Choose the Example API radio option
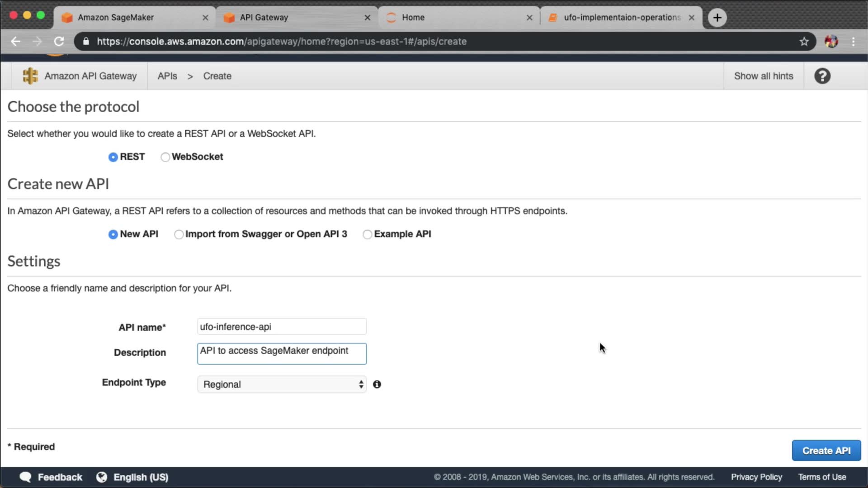This screenshot has height=488, width=868. [367, 234]
